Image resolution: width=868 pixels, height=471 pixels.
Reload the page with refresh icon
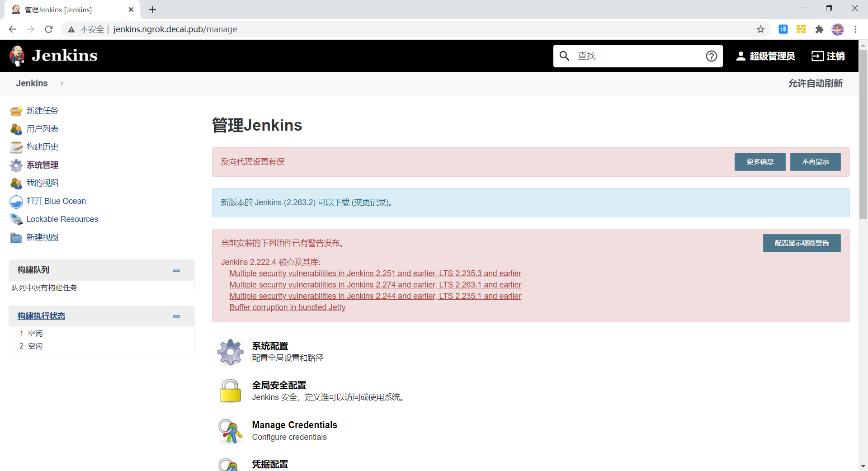coord(49,29)
